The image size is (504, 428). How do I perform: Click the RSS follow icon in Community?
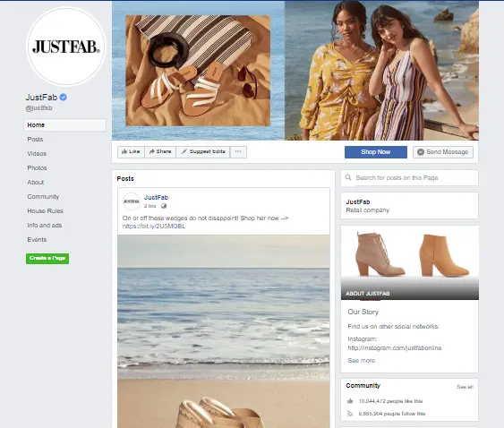click(x=350, y=414)
